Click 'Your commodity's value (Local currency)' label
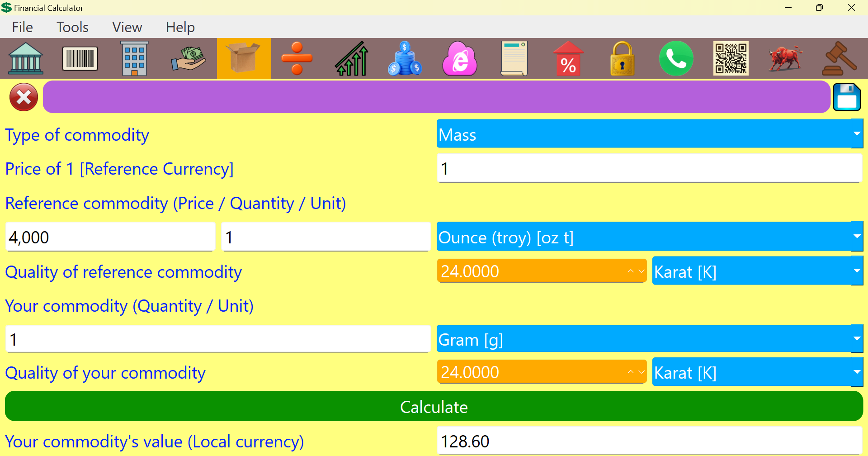This screenshot has width=868, height=456. [x=154, y=442]
